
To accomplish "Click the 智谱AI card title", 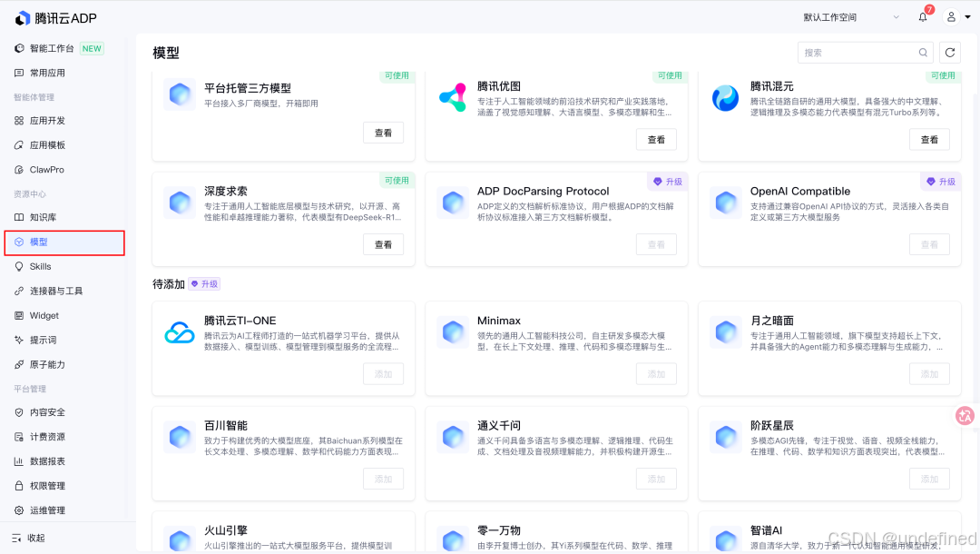I will pyautogui.click(x=766, y=530).
